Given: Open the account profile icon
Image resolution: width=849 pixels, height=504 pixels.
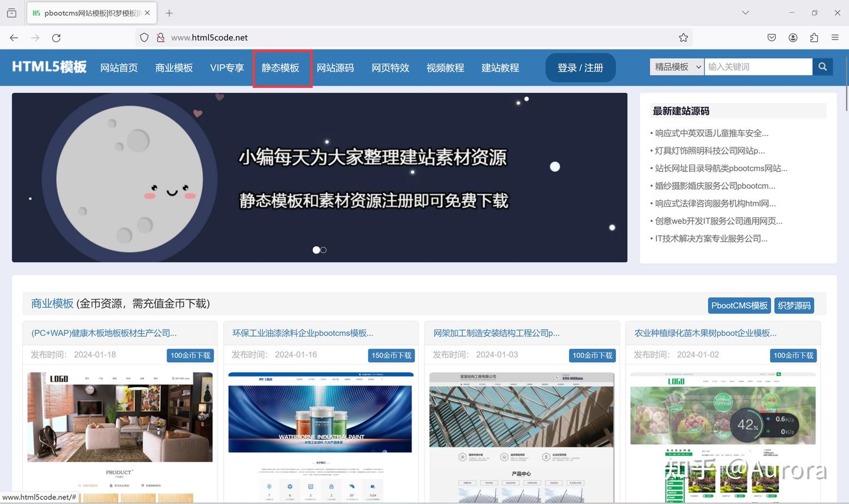Looking at the screenshot, I should (x=793, y=37).
